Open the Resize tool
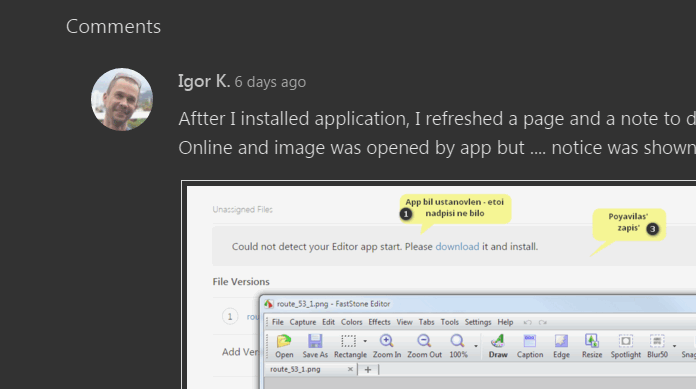The height and width of the screenshot is (389, 696). tap(592, 341)
